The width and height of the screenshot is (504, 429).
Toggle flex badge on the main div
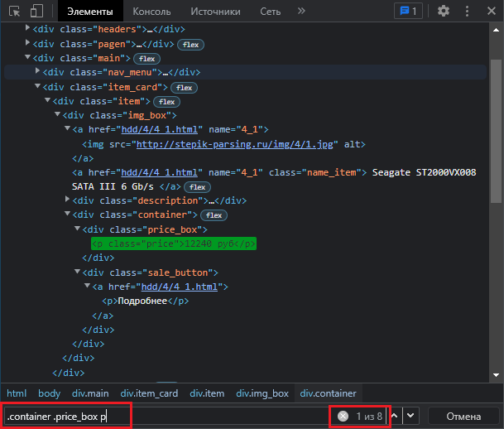tap(147, 59)
